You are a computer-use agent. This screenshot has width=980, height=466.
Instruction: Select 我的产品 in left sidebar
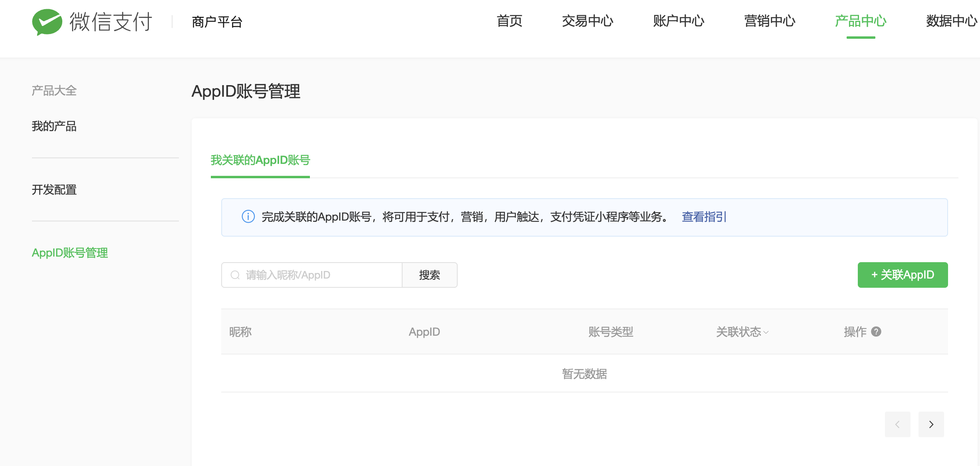click(54, 126)
